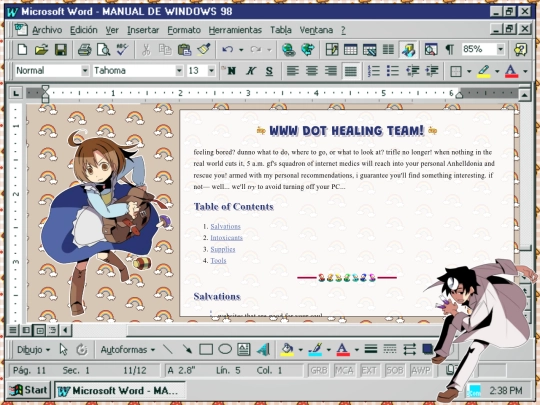Viewport: 540px width, 405px height.
Task: Open the Insertar menu
Action: click(143, 30)
